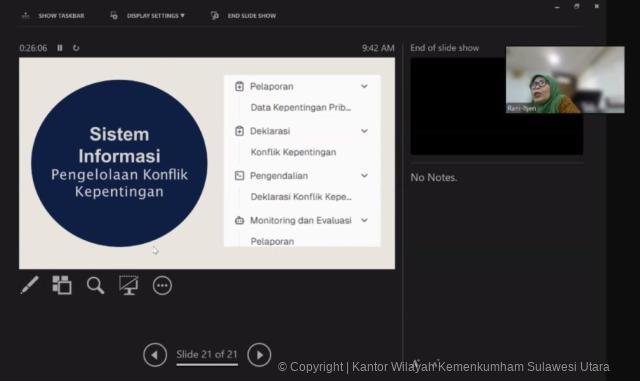Minimize the presenter view window
640x381 pixels.
(557, 7)
